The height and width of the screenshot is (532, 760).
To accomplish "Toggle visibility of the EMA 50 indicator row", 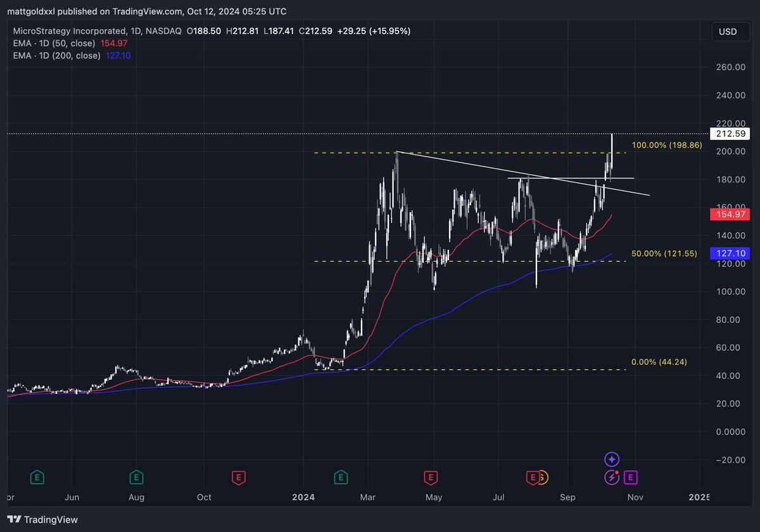I will [54, 43].
